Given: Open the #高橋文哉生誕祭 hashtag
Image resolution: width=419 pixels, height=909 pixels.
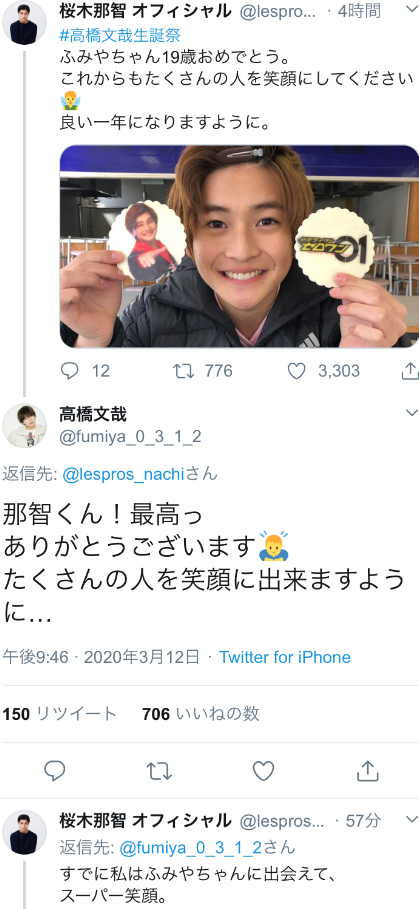Looking at the screenshot, I should (x=120, y=36).
